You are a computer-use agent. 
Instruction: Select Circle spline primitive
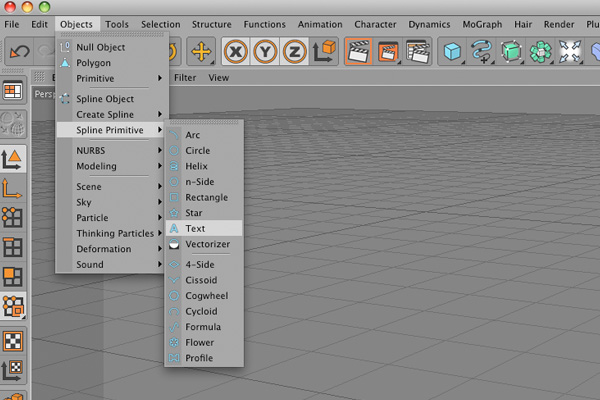coord(204,150)
